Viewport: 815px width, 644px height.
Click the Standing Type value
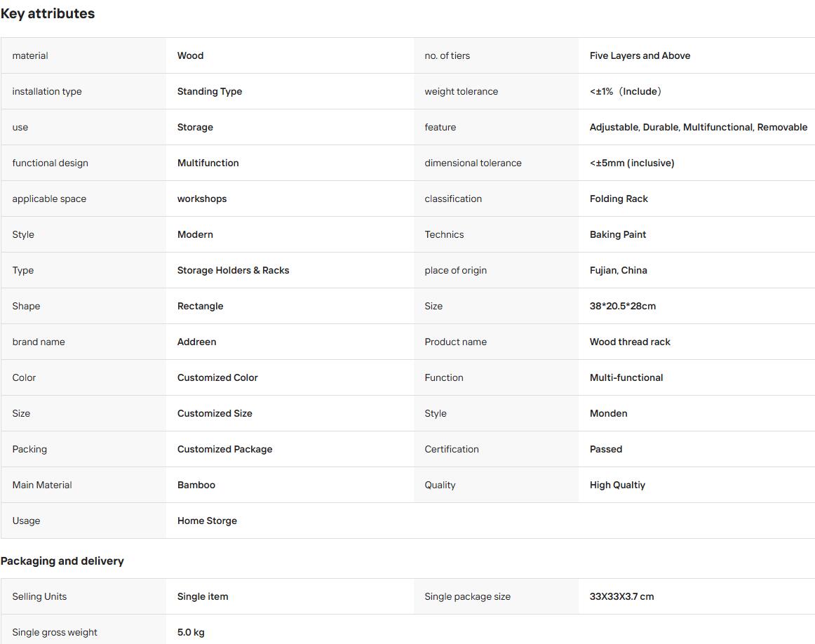210,91
